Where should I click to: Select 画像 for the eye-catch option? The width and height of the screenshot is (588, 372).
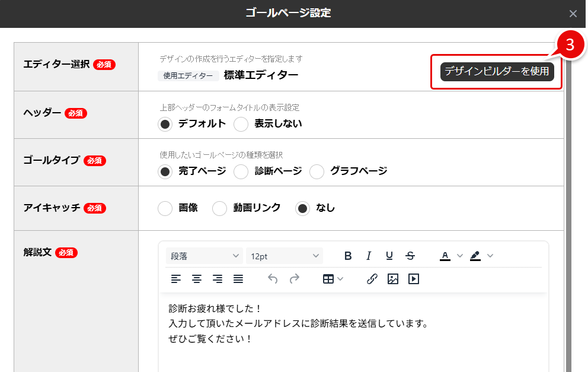[165, 208]
